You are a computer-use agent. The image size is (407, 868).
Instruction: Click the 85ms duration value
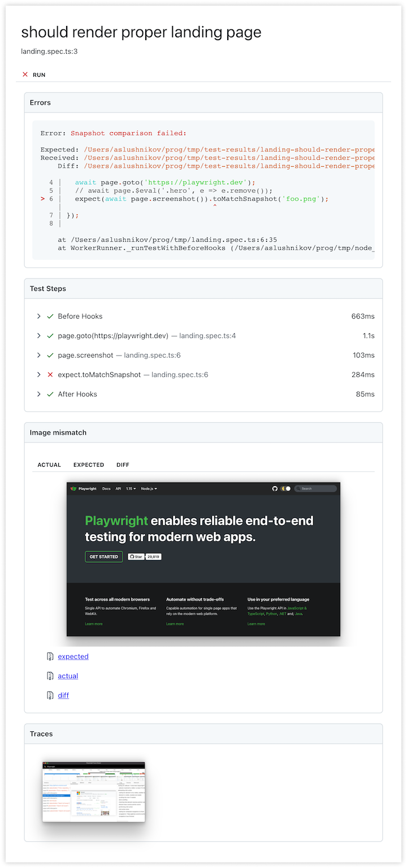[x=365, y=394]
